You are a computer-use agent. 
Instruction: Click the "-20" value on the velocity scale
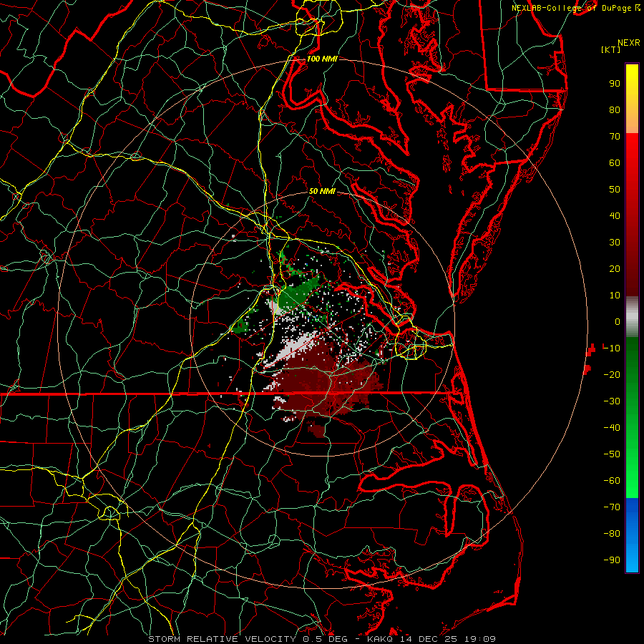[x=612, y=375]
